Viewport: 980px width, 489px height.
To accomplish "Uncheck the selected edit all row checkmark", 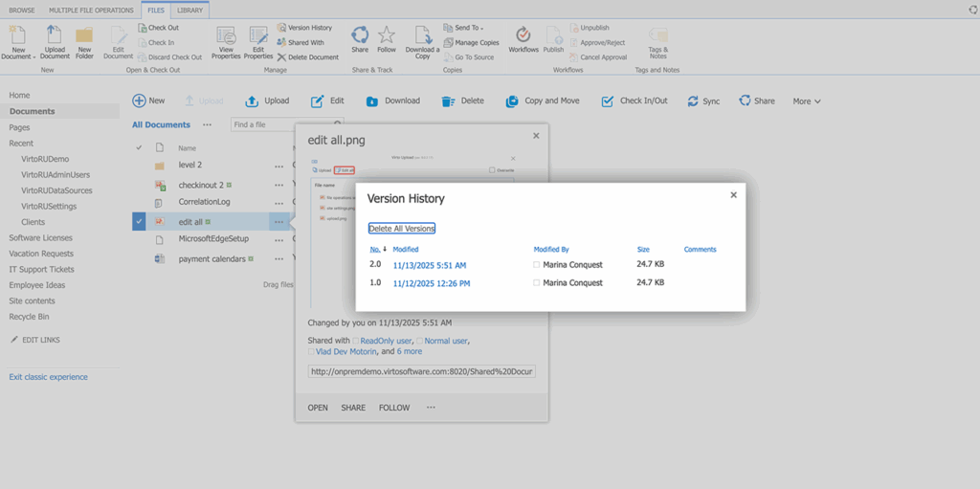I will pos(140,222).
